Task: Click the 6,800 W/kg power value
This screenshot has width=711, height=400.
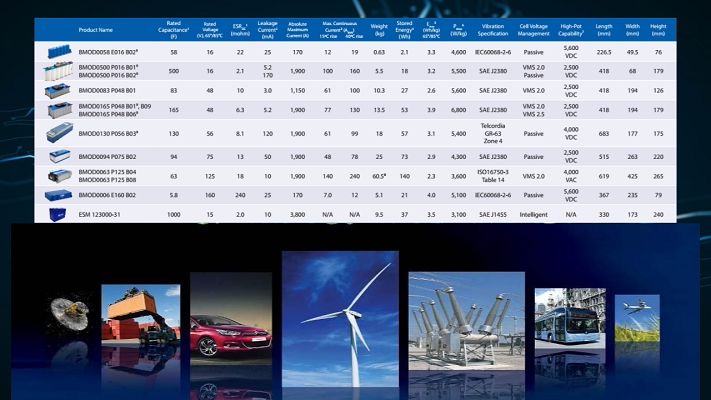Action: click(458, 110)
